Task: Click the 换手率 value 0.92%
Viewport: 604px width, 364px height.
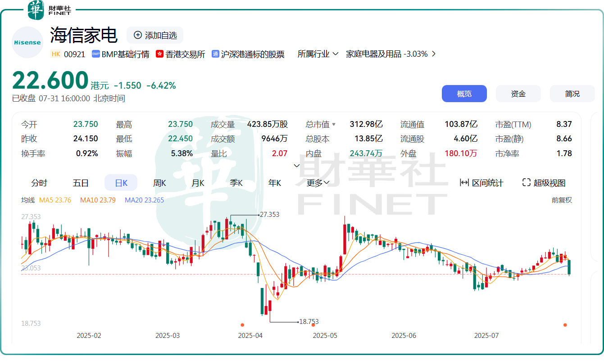Action: click(87, 153)
